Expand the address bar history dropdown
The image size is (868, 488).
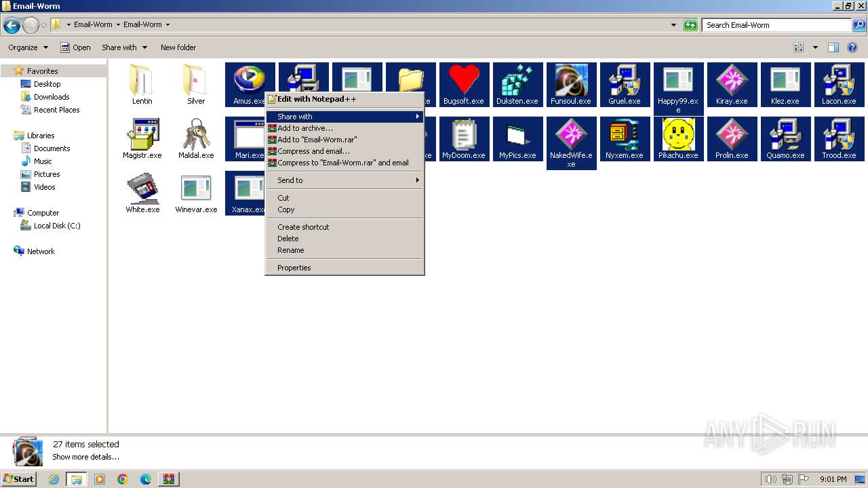pos(673,25)
